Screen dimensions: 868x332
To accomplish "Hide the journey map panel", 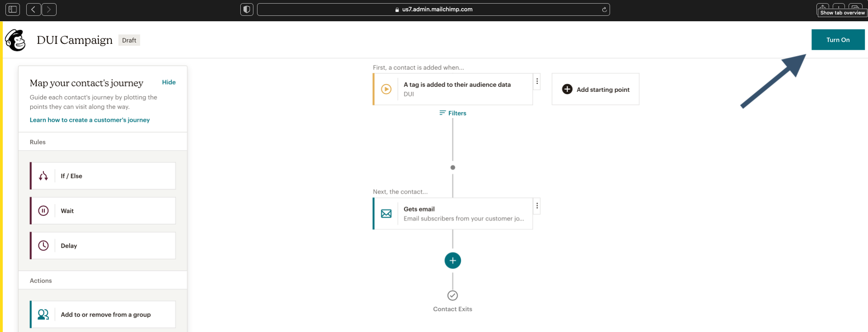I will tap(169, 82).
